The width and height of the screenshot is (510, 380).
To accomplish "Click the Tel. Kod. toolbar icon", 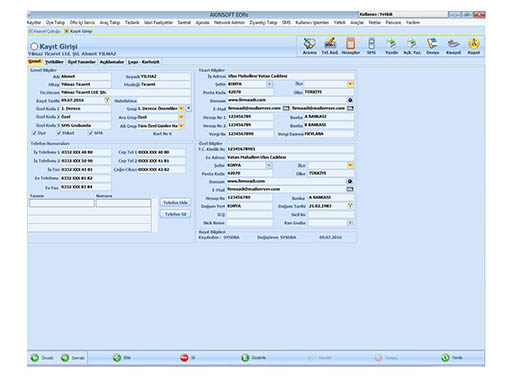I will click(x=330, y=44).
